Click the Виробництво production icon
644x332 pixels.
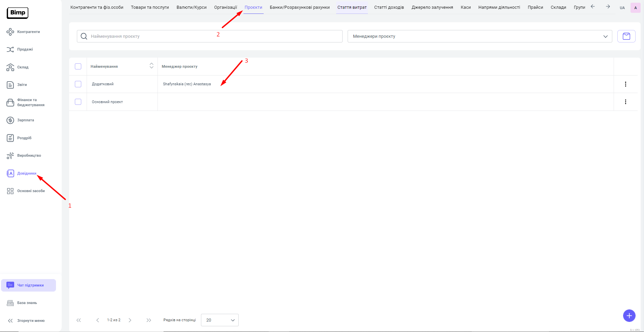click(x=10, y=156)
